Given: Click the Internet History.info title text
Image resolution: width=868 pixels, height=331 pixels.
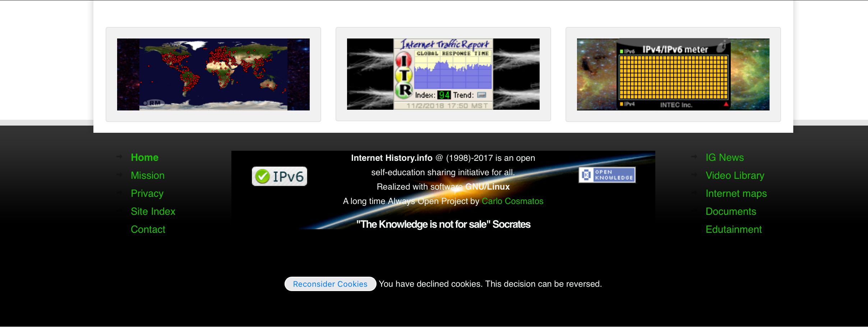Looking at the screenshot, I should pos(392,158).
